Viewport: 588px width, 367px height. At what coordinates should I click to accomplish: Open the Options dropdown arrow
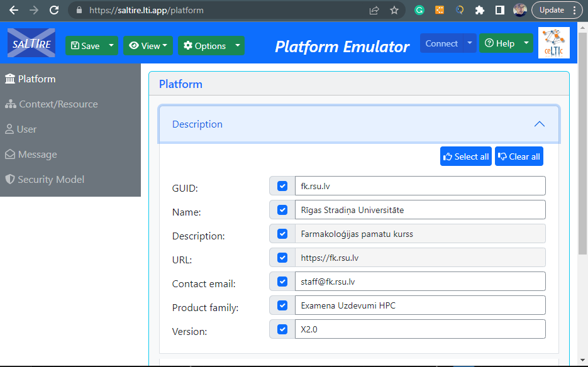click(x=238, y=46)
